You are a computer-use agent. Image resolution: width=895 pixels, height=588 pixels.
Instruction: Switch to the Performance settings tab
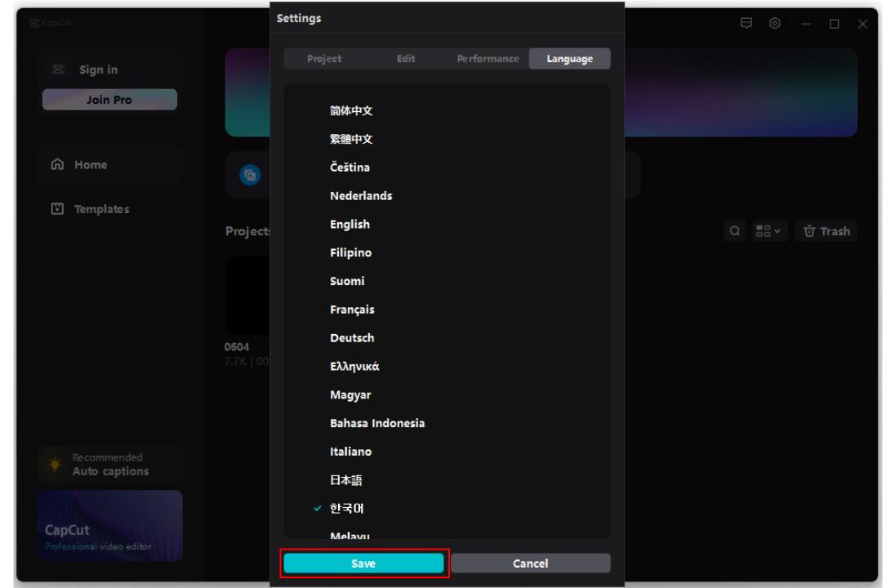click(488, 59)
